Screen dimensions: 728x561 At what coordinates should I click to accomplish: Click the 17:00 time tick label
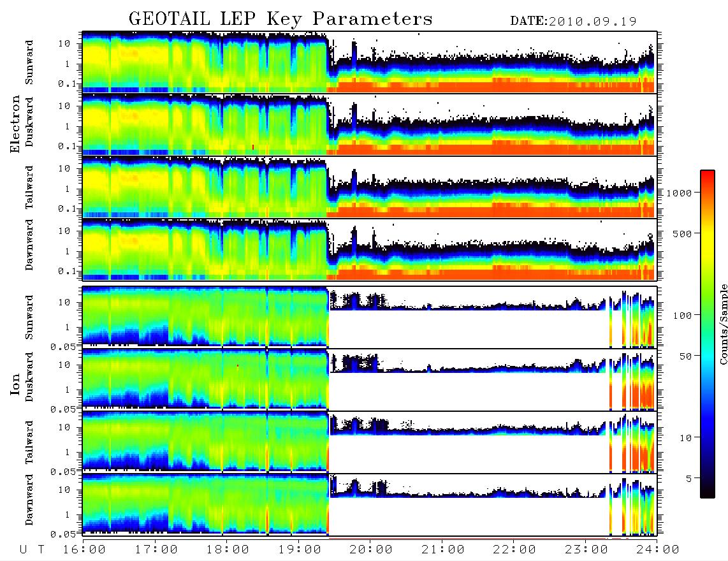[x=156, y=550]
